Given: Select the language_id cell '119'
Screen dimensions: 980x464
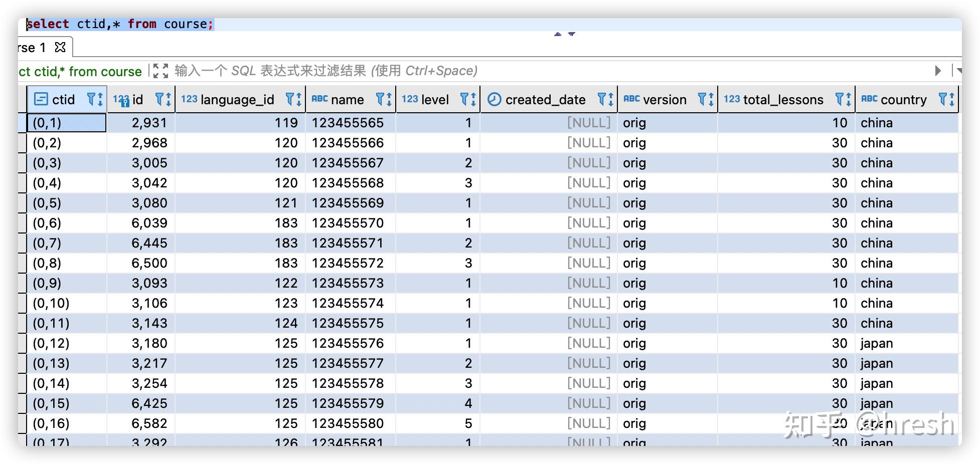Looking at the screenshot, I should (240, 123).
